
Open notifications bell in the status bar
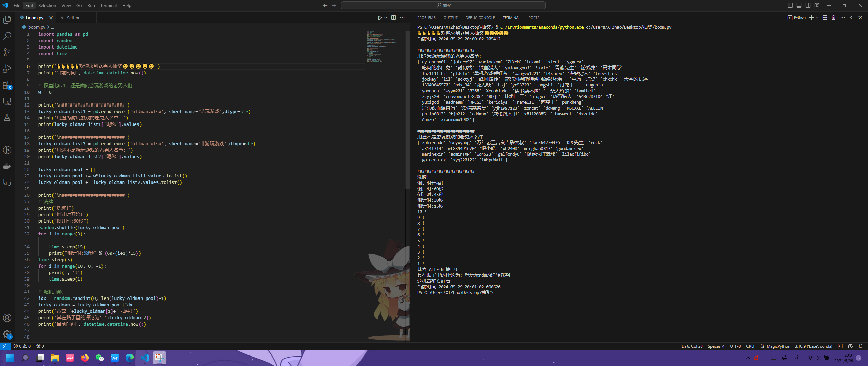point(861,346)
